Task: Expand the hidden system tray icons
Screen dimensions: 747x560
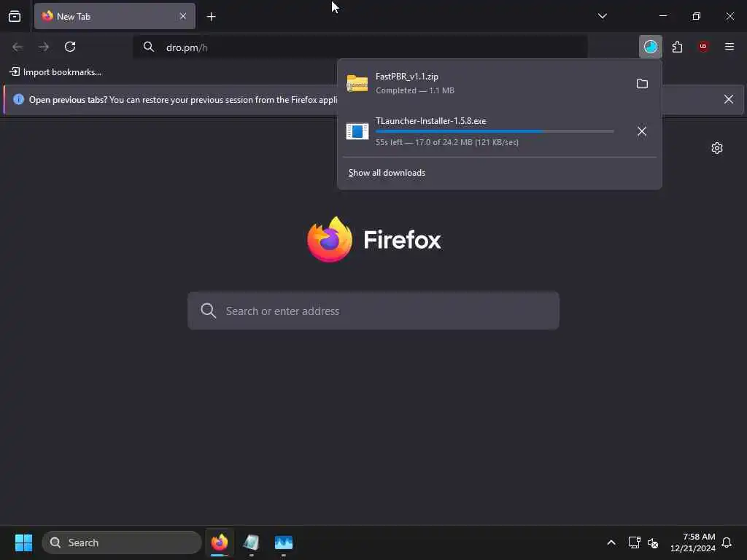Action: tap(611, 542)
